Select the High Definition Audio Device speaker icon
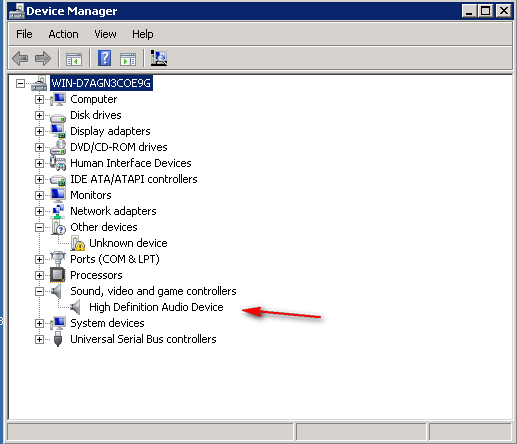 click(76, 307)
